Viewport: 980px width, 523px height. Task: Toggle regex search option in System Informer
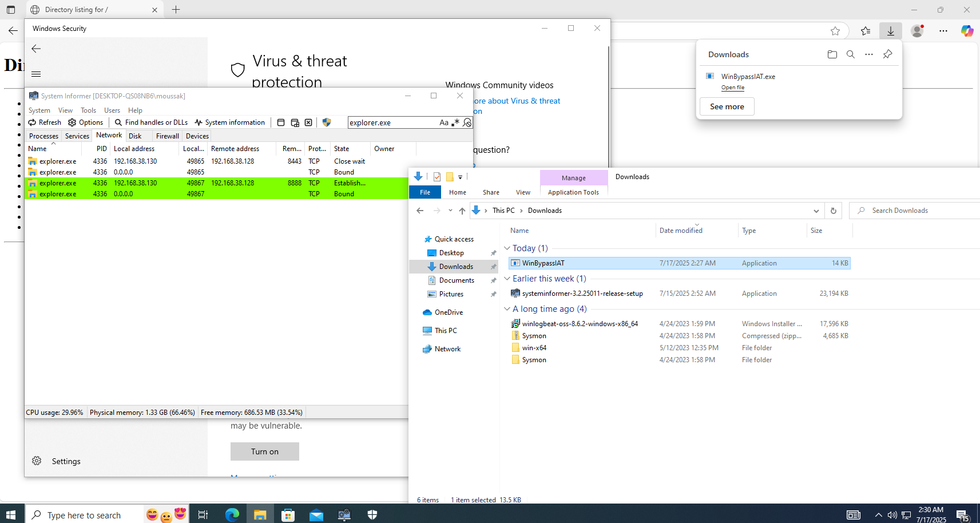point(455,122)
